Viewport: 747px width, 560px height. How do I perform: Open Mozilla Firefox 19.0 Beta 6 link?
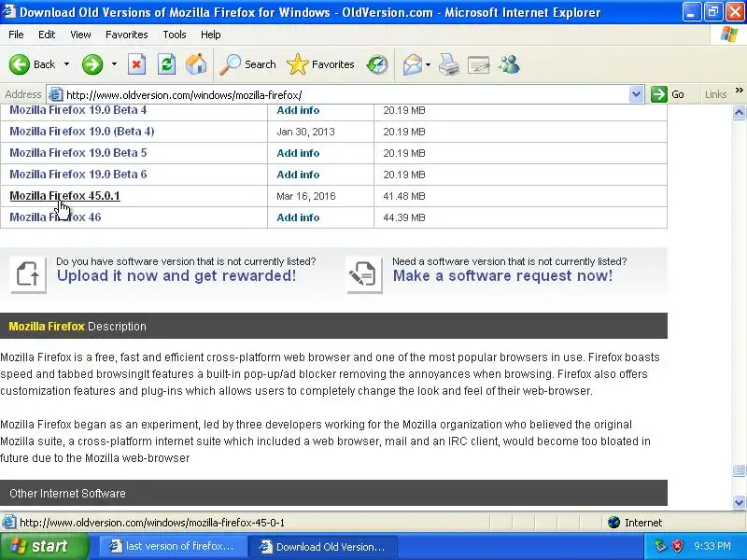click(x=78, y=175)
